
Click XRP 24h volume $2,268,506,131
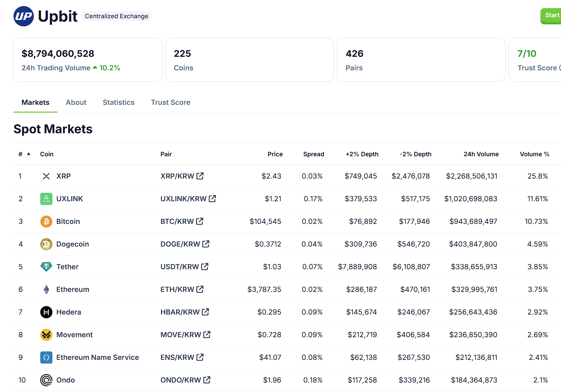click(x=472, y=176)
